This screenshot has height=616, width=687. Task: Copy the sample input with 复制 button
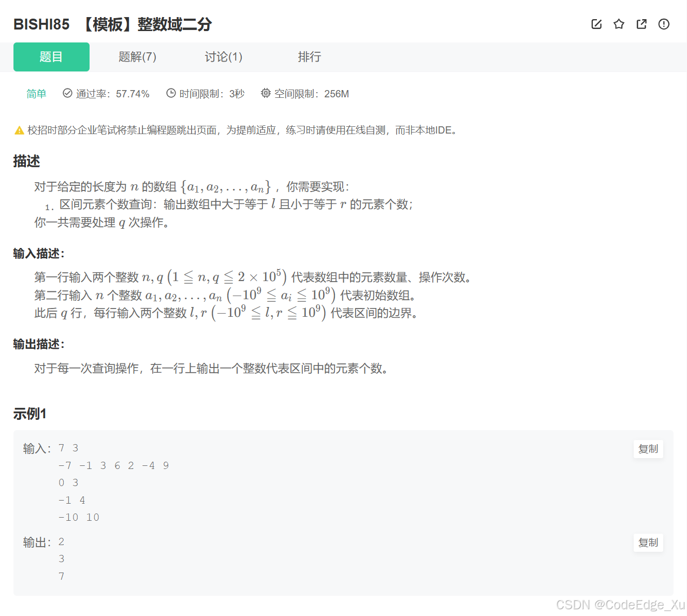point(648,449)
